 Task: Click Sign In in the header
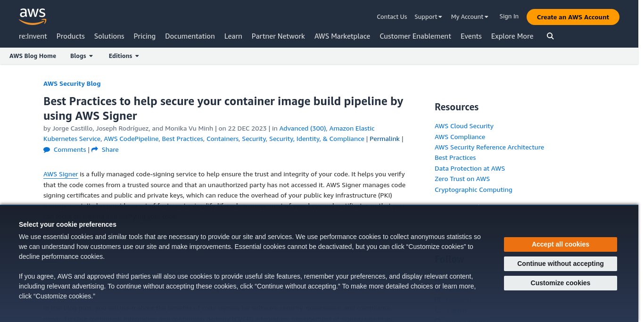click(509, 17)
